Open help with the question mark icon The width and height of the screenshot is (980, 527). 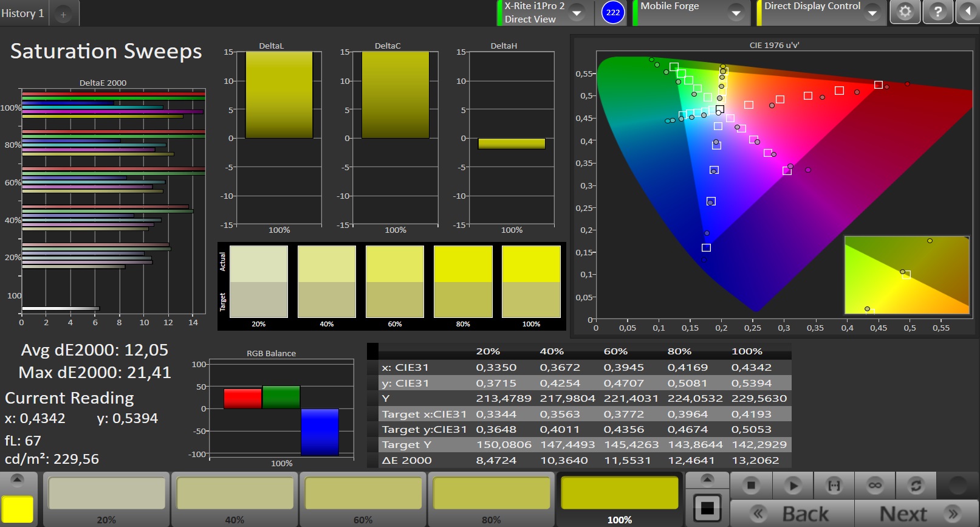pos(937,12)
